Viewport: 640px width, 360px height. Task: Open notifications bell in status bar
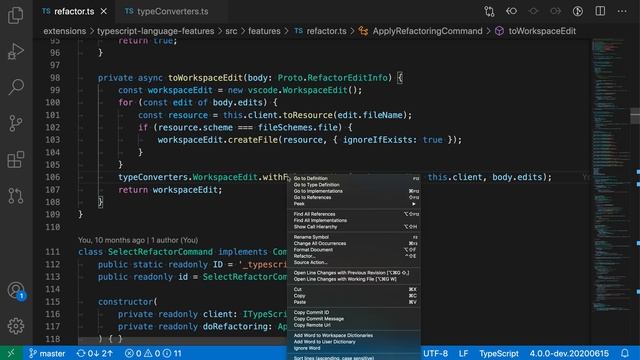pos(625,353)
